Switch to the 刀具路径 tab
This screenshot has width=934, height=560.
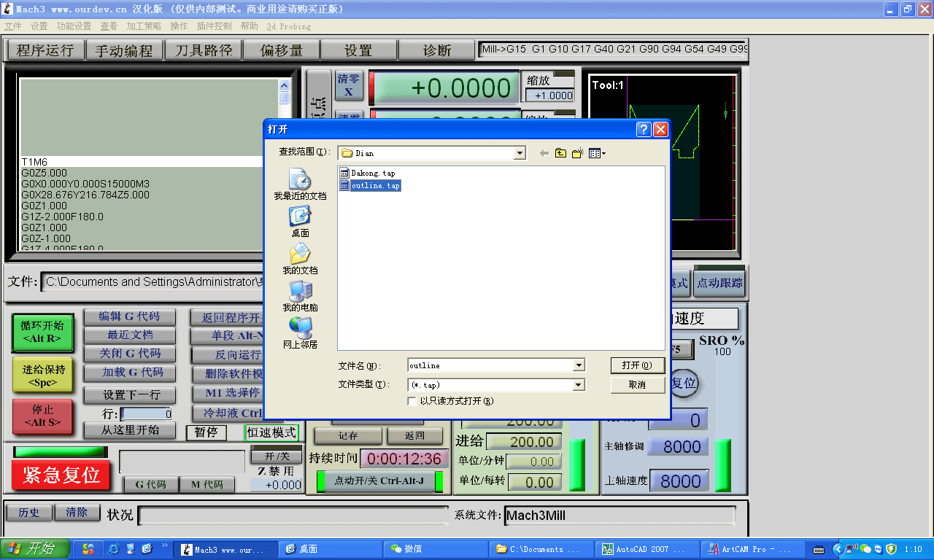(x=203, y=50)
